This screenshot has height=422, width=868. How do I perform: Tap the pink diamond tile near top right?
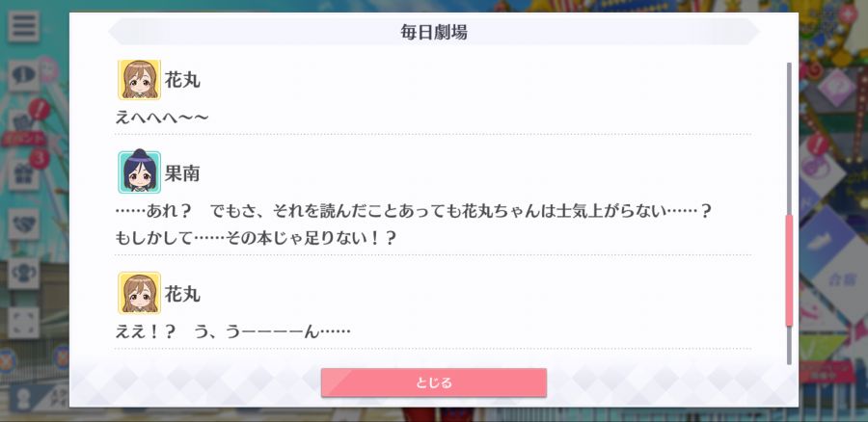(x=837, y=88)
